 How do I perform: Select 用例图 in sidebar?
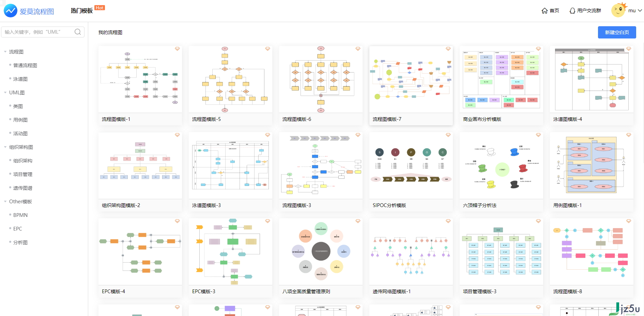[20, 120]
